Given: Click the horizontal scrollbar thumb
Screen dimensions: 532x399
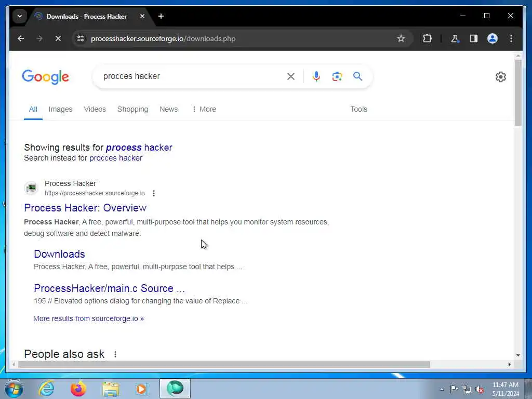Looking at the screenshot, I should pos(224,364).
